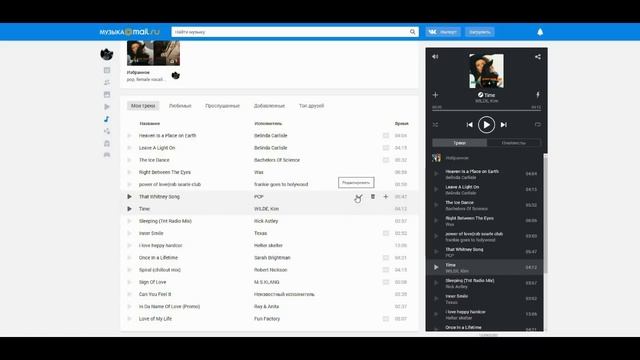Image resolution: width=640 pixels, height=360 pixels.
Task: Click the plus icon beside Time in player
Action: 435,95
